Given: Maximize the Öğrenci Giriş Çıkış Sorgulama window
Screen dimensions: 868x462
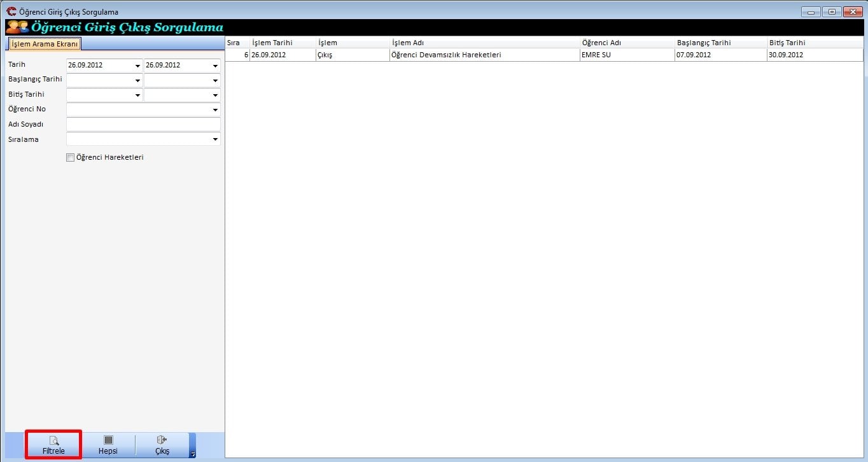Looking at the screenshot, I should [831, 11].
